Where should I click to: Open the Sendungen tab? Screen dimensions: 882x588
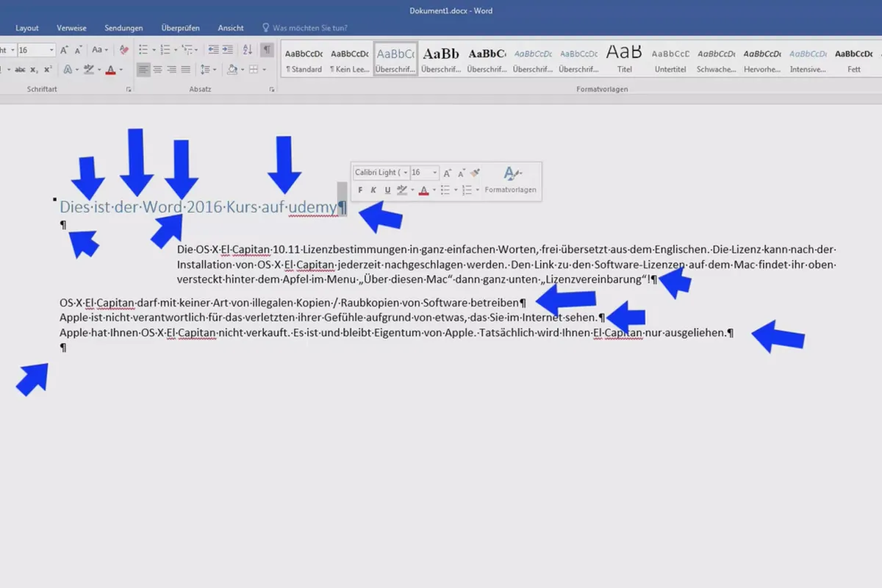(x=123, y=28)
